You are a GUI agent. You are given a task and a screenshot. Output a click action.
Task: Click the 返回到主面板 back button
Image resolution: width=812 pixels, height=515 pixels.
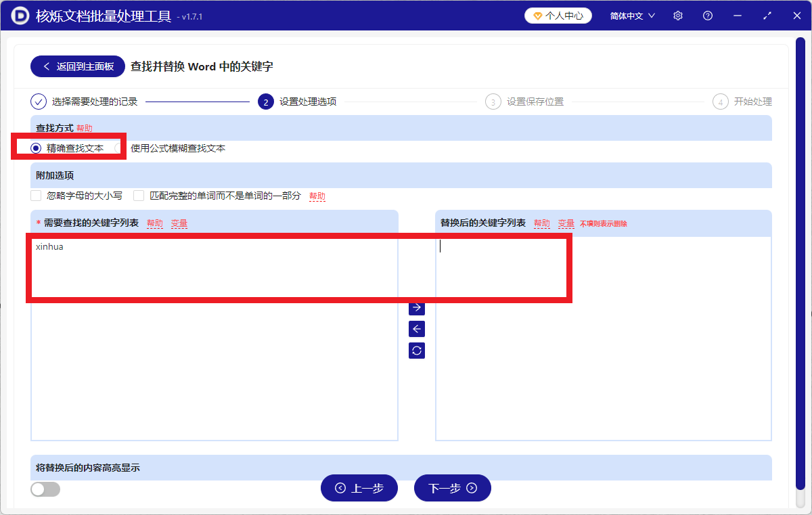(x=77, y=66)
